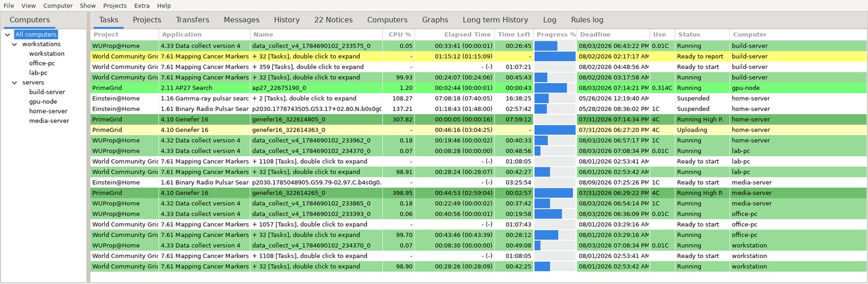Click progress bar of ap27_22675190_0 task

tap(555, 88)
